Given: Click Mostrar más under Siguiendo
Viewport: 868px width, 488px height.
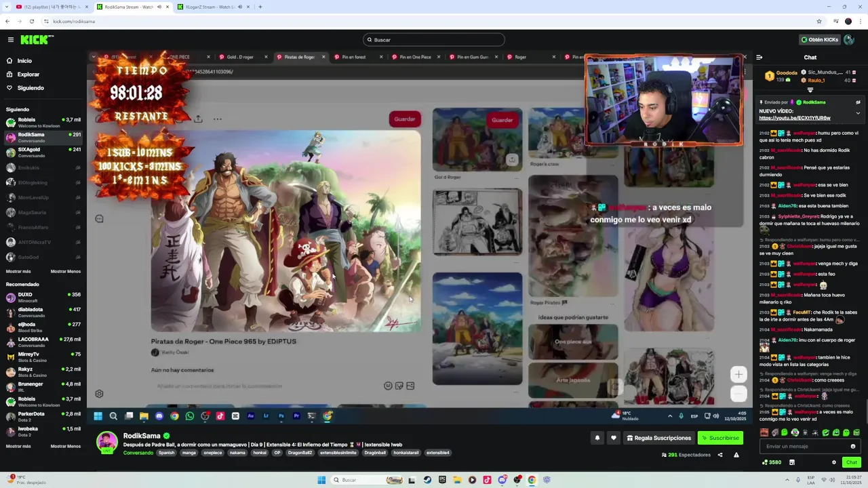Looking at the screenshot, I should pyautogui.click(x=18, y=271).
